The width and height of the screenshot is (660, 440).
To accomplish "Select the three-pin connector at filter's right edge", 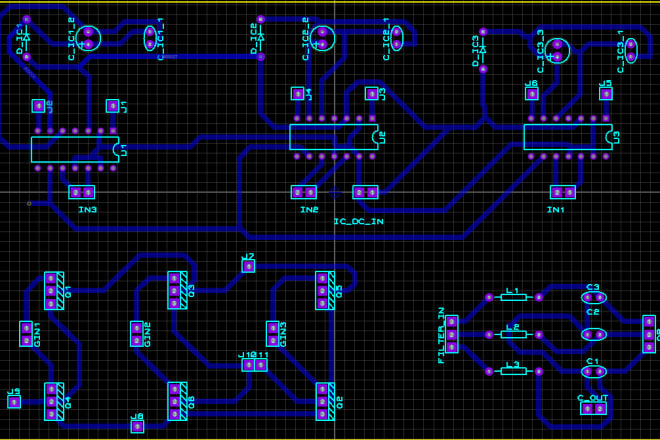I will point(649,334).
